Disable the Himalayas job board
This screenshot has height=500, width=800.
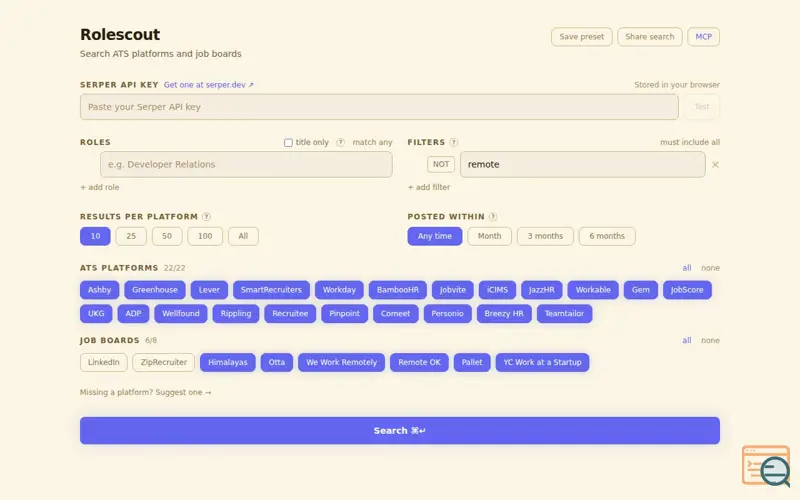[228, 362]
